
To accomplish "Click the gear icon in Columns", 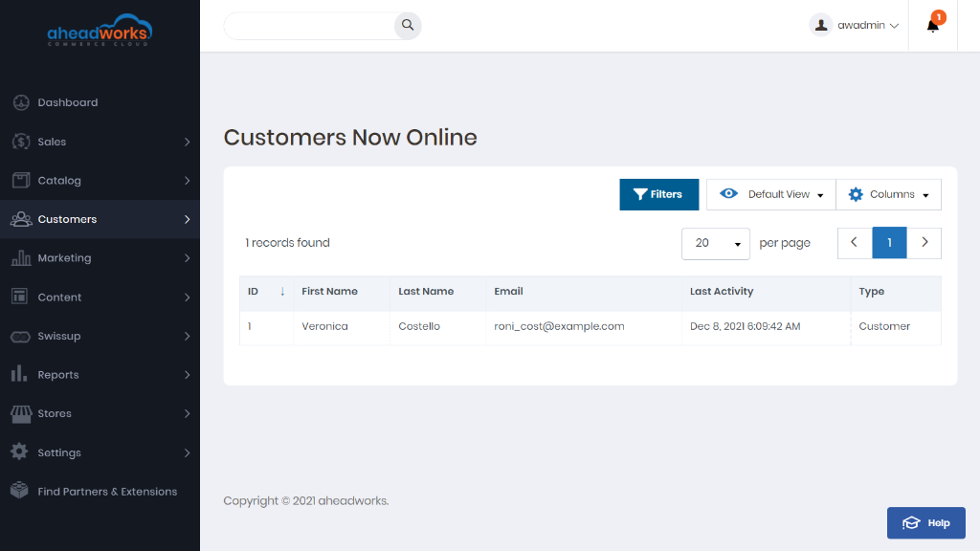I will 856,194.
